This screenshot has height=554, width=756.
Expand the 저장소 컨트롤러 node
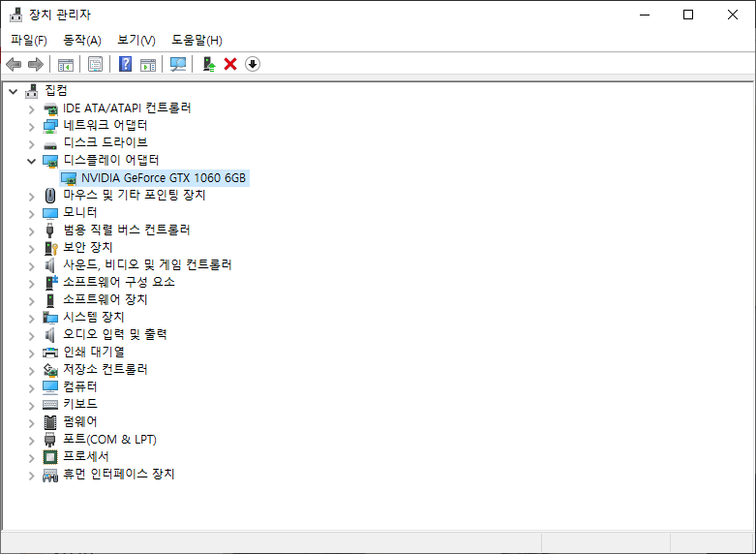coord(31,371)
